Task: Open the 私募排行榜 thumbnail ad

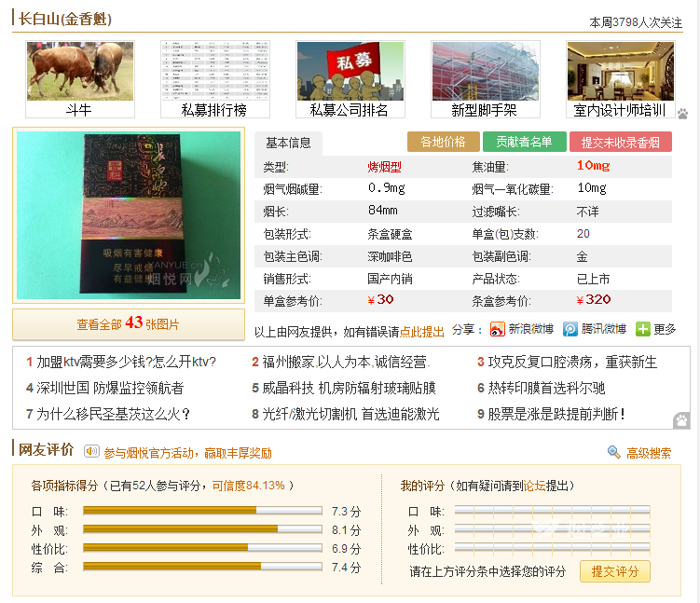Action: (215, 79)
